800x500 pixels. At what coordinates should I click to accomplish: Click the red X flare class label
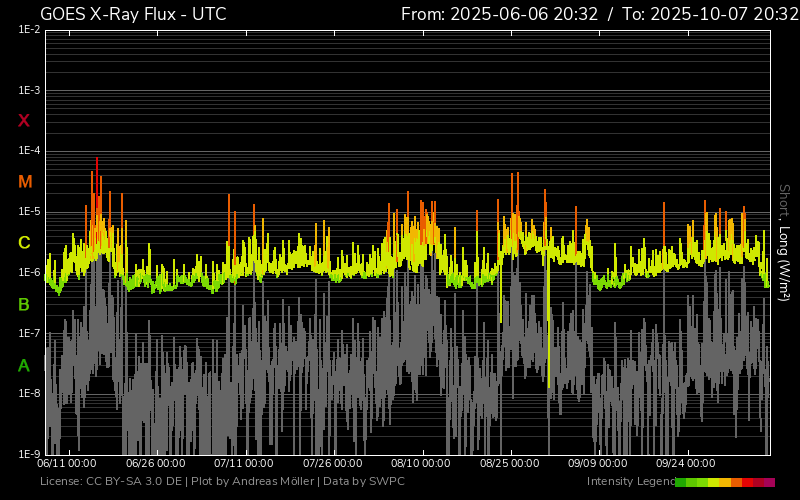[24, 121]
